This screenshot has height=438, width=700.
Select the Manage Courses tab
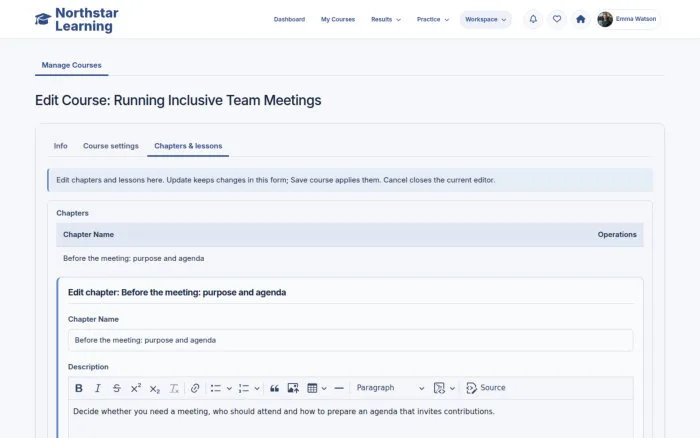(x=71, y=65)
